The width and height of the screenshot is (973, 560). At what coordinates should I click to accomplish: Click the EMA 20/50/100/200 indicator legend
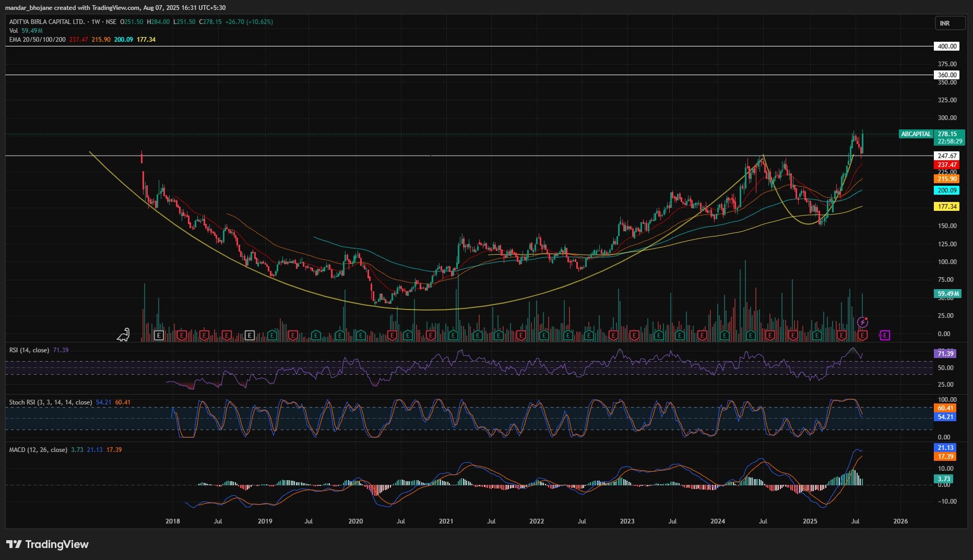point(38,40)
